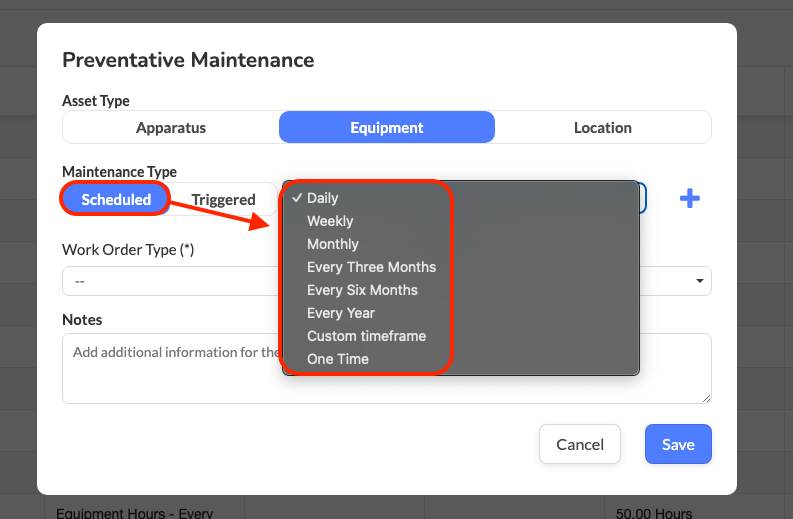Screen dimensions: 793x519
Task: Select the Apparatus asset type
Action: (171, 127)
